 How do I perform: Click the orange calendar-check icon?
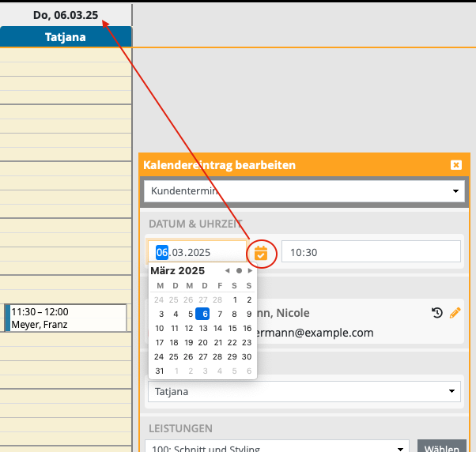click(x=261, y=253)
